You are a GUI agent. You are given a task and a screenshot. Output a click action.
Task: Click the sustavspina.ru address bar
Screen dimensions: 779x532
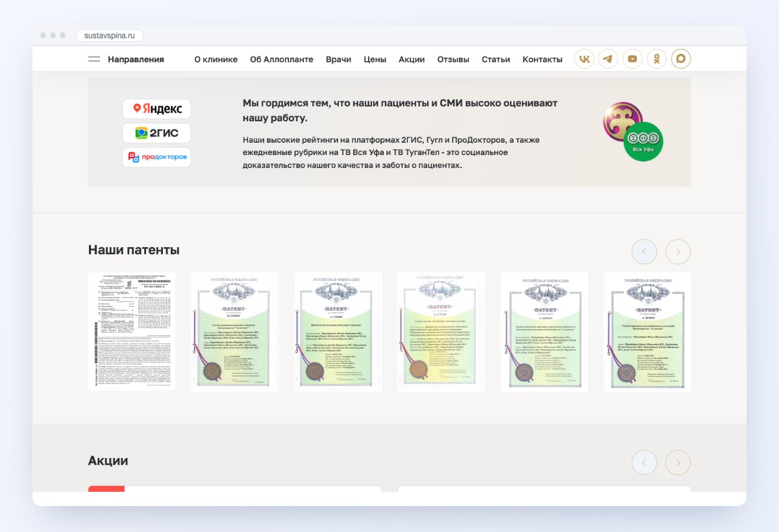(x=110, y=36)
